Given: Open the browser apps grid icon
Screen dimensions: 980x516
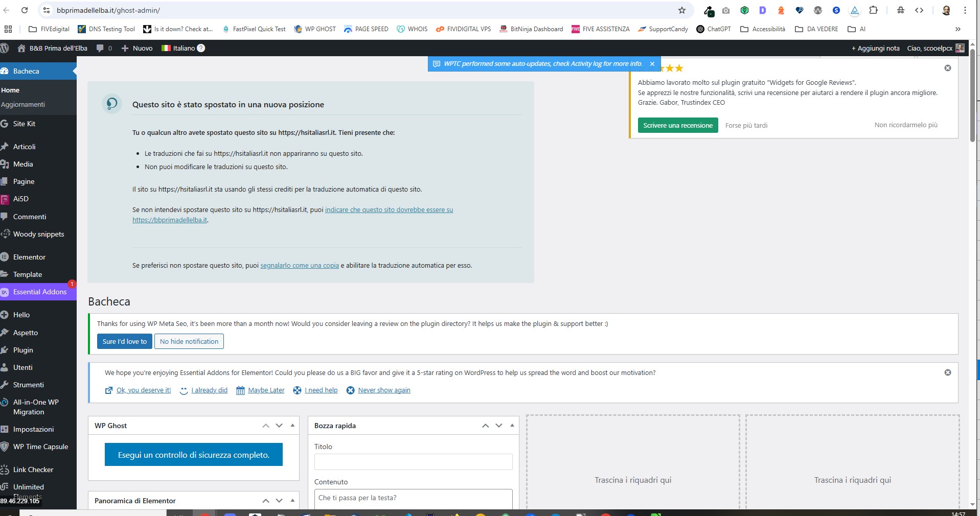Looking at the screenshot, I should click(x=8, y=29).
